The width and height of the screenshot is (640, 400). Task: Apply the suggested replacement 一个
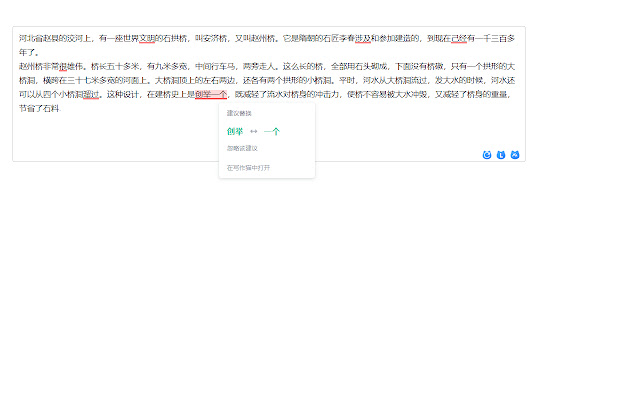272,131
